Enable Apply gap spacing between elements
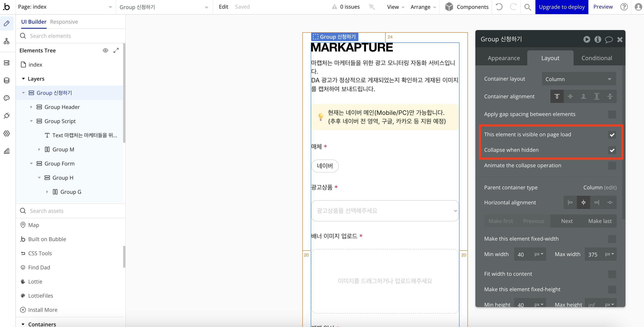The width and height of the screenshot is (644, 327). (612, 114)
